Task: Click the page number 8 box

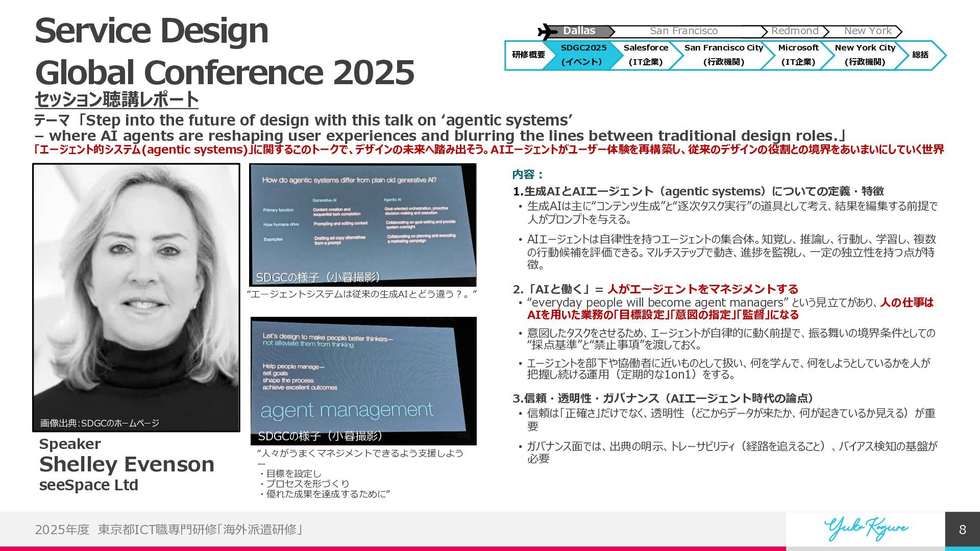Action: click(962, 530)
